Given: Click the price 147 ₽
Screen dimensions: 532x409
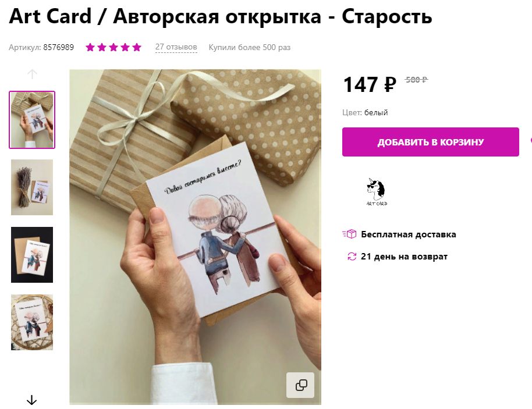Looking at the screenshot, I should [x=370, y=84].
